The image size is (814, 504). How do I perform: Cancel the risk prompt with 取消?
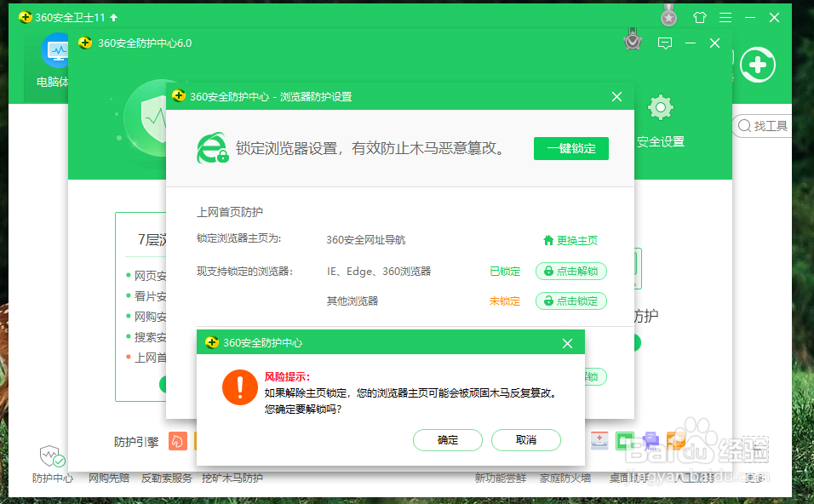click(526, 440)
